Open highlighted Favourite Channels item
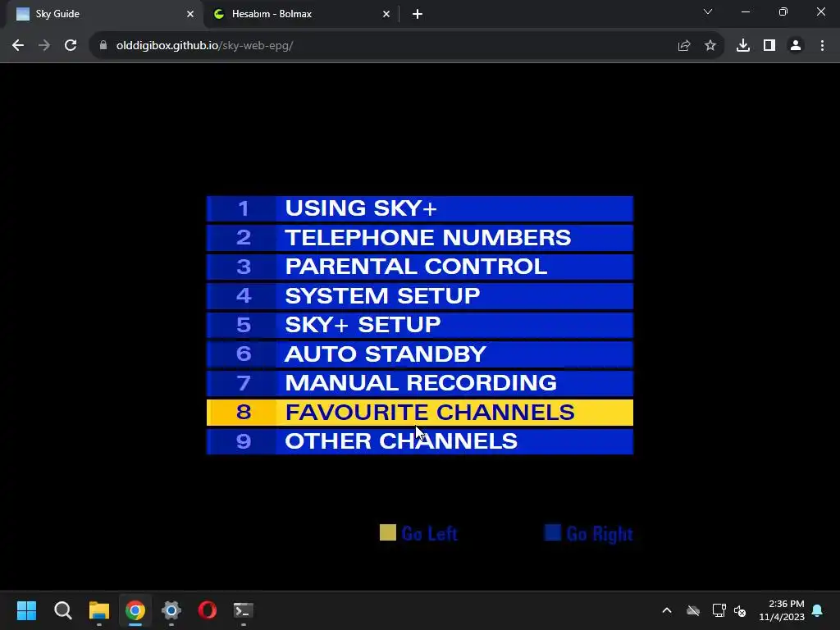Viewport: 840px width, 630px height. pyautogui.click(x=419, y=413)
